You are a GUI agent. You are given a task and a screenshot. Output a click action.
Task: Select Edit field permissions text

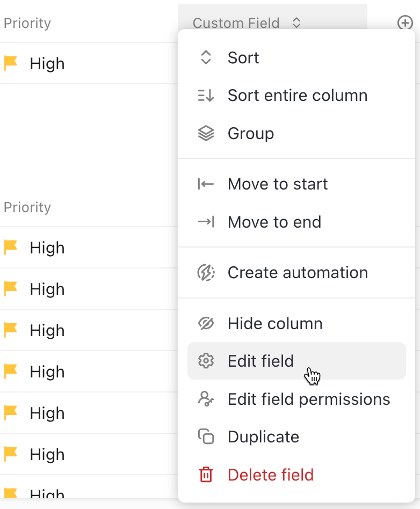click(x=309, y=399)
